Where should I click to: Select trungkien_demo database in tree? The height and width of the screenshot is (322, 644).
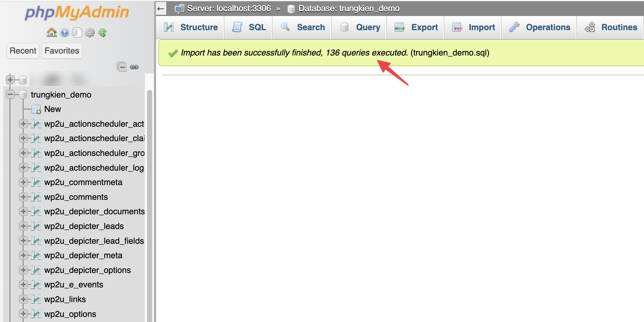tap(61, 95)
